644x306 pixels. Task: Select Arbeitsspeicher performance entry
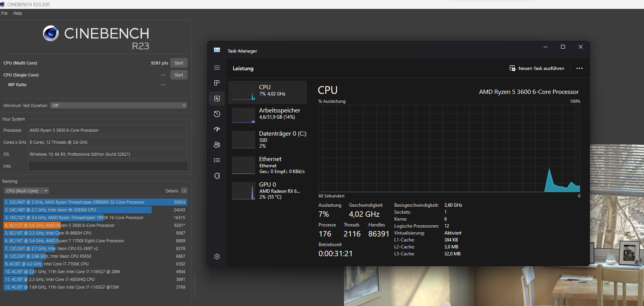[x=268, y=115]
